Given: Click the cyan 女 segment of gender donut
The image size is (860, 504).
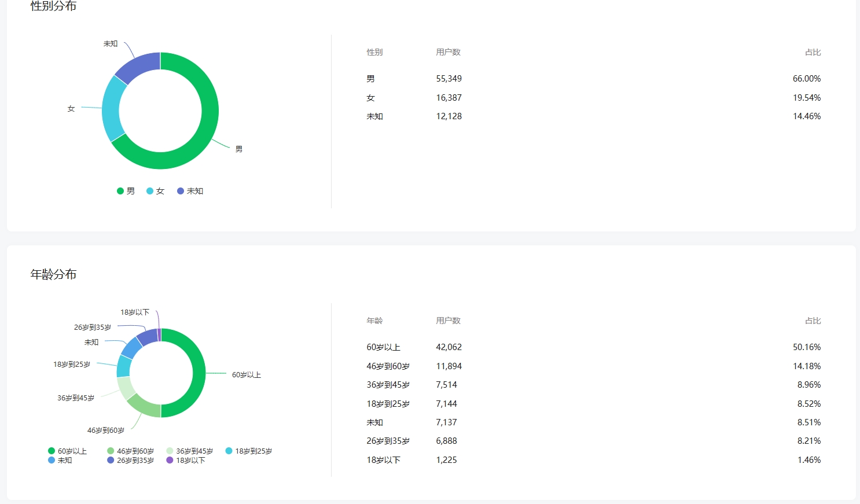Looking at the screenshot, I should 111,109.
